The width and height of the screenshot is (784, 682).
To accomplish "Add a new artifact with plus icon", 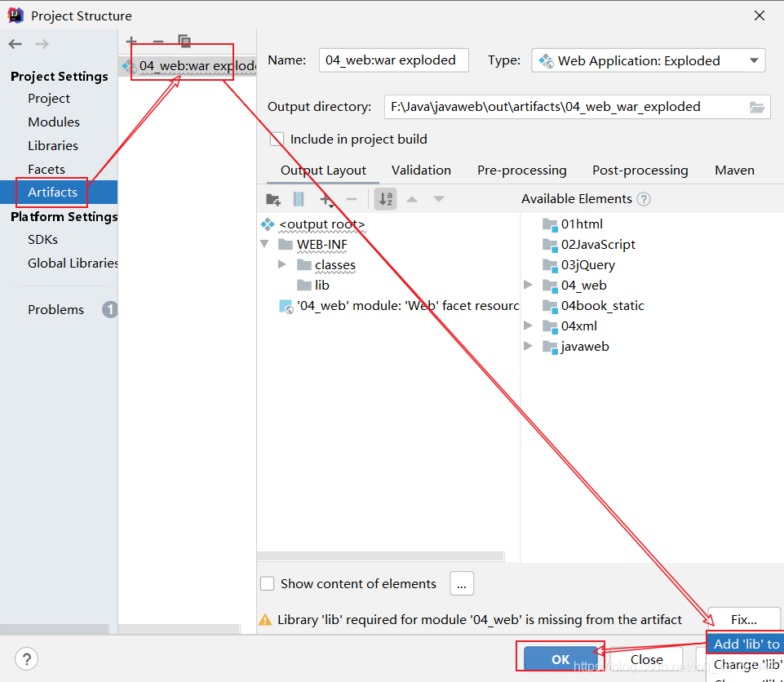I will tap(131, 41).
